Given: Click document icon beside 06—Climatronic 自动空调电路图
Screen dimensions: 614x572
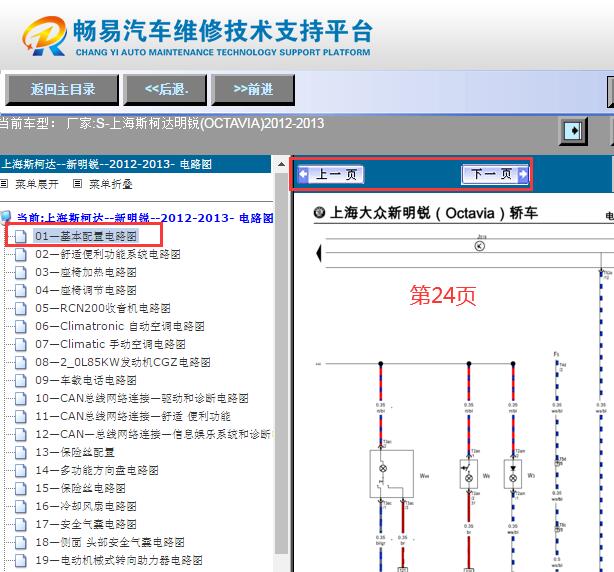Looking at the screenshot, I should point(21,327).
